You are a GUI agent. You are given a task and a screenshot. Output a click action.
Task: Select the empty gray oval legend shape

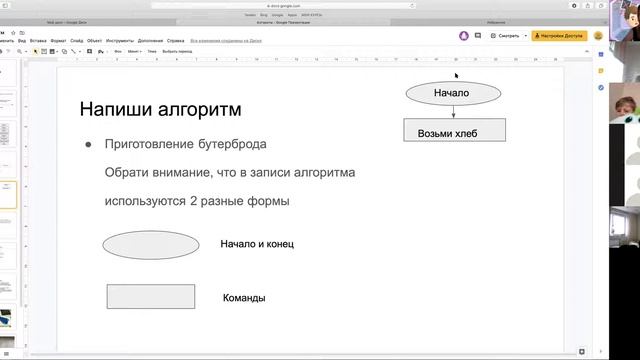pyautogui.click(x=151, y=245)
